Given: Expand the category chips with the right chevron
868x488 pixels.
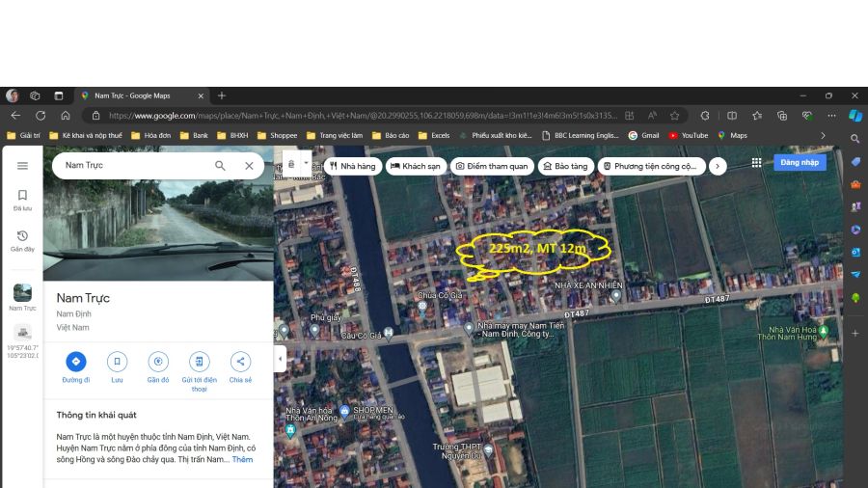Looking at the screenshot, I should point(717,166).
